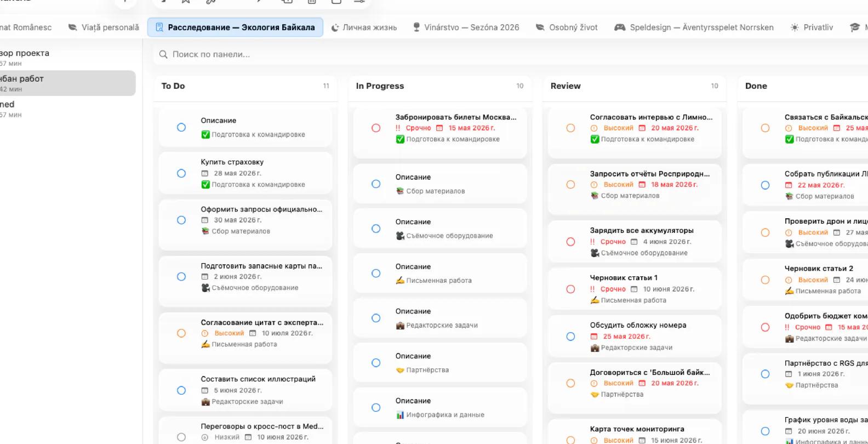The image size is (868, 444).
Task: Click handshake icon on In Progress Партнёрства card
Action: click(400, 370)
